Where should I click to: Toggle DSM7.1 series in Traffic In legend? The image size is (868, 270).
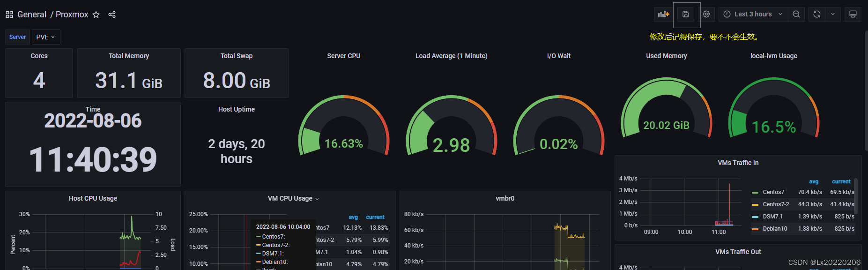click(773, 217)
